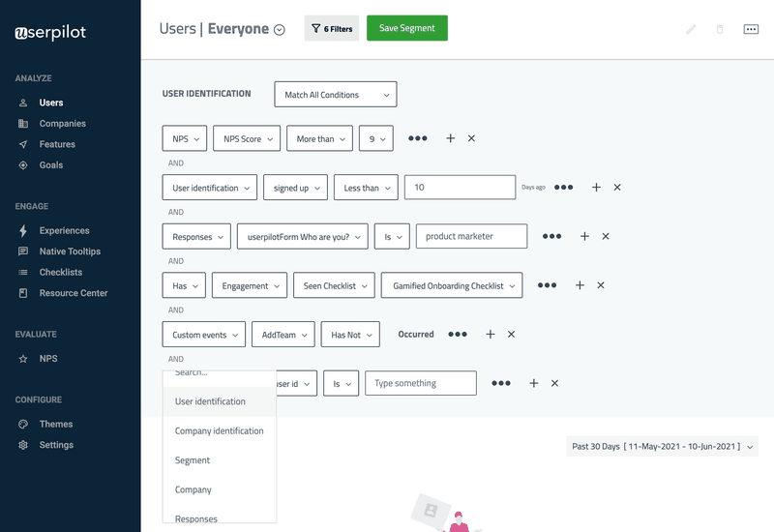Viewport: 774px width, 532px height.
Task: Add a condition after the Responses row
Action: point(584,236)
